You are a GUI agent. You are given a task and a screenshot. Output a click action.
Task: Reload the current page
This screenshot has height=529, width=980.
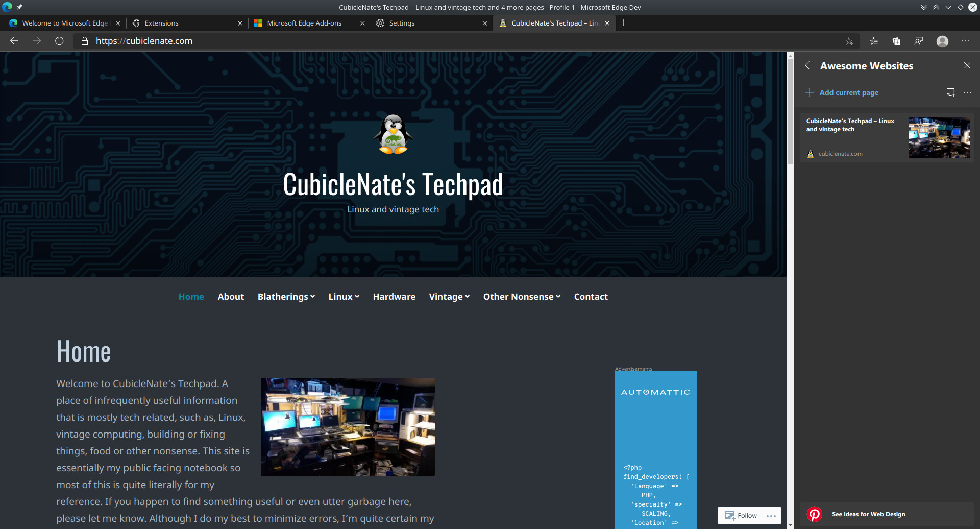[59, 41]
